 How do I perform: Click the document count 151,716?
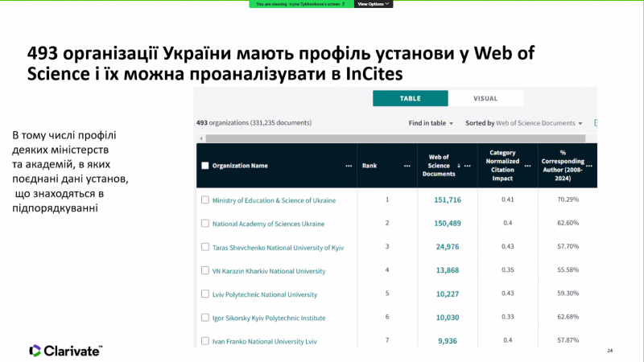coord(448,200)
